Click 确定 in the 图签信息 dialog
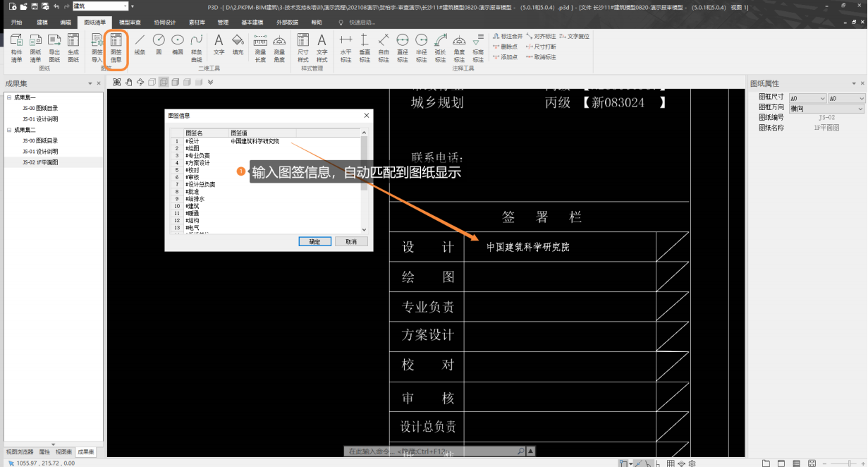The width and height of the screenshot is (868, 467). tap(314, 241)
